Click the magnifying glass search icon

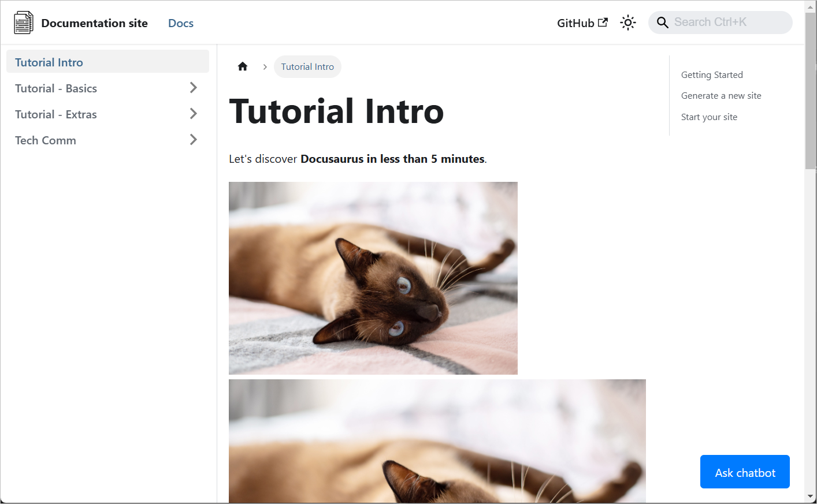(663, 23)
